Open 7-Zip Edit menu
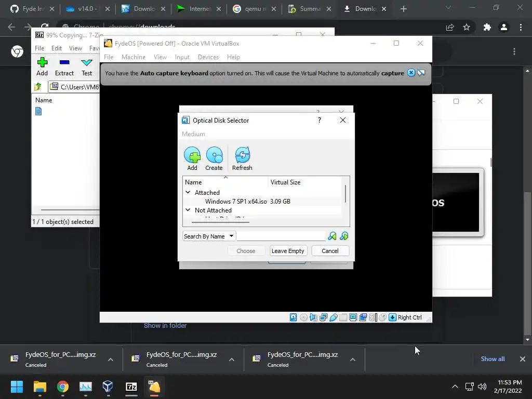532x399 pixels. click(x=56, y=48)
